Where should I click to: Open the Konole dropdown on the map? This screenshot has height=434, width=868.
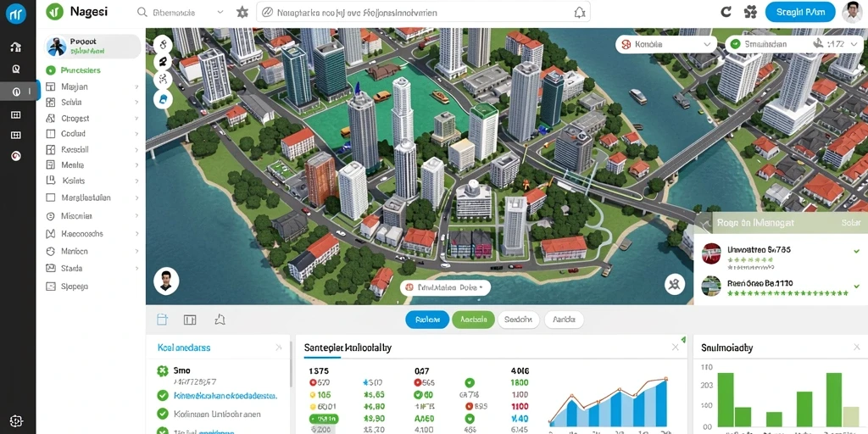pos(666,44)
